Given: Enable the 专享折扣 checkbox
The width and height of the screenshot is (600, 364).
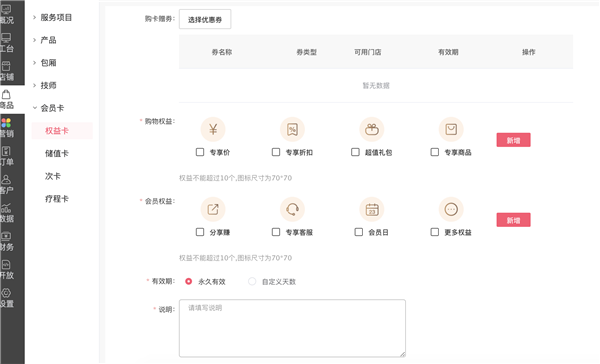Looking at the screenshot, I should pos(276,152).
